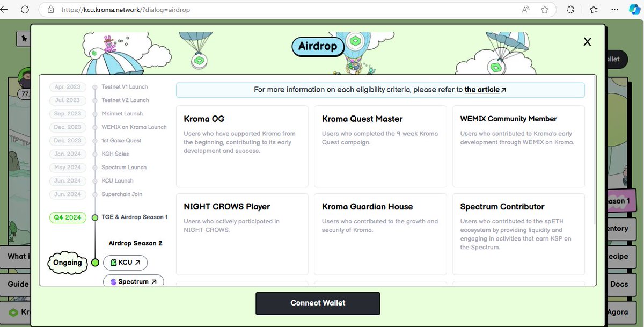Open the article link in the banner
644x327 pixels.
click(482, 90)
